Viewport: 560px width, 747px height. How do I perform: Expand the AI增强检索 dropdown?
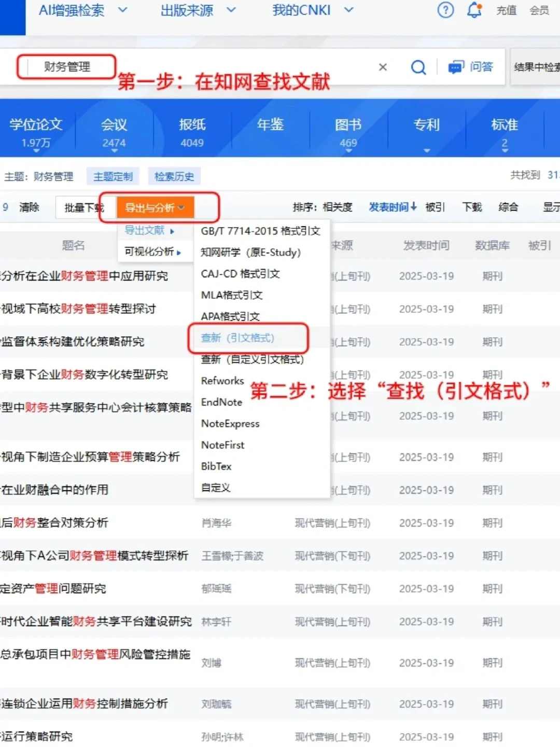click(x=123, y=9)
